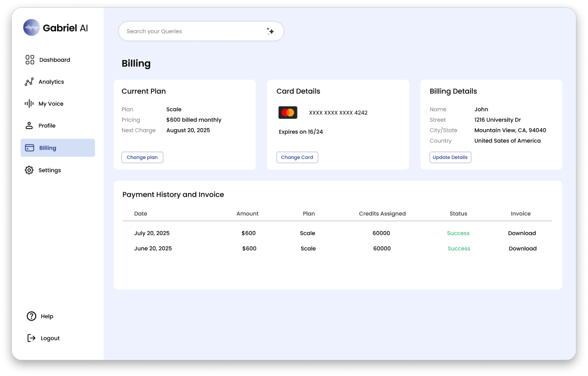Screen dimensions: 588x376
Task: Go to My Voice section
Action: click(x=51, y=104)
